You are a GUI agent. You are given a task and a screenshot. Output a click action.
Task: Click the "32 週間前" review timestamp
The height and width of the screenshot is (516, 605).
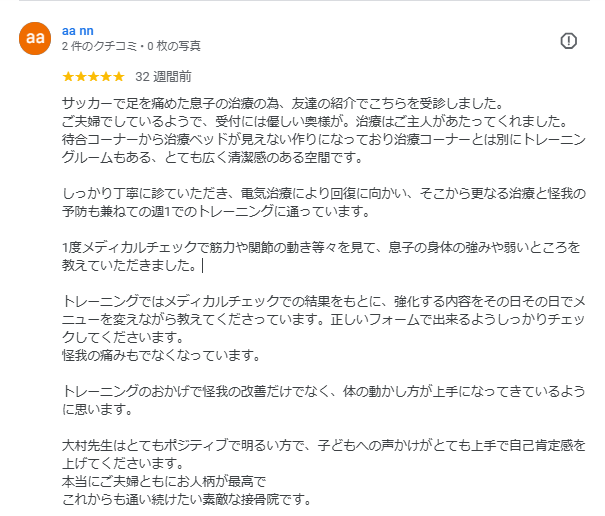coord(164,76)
